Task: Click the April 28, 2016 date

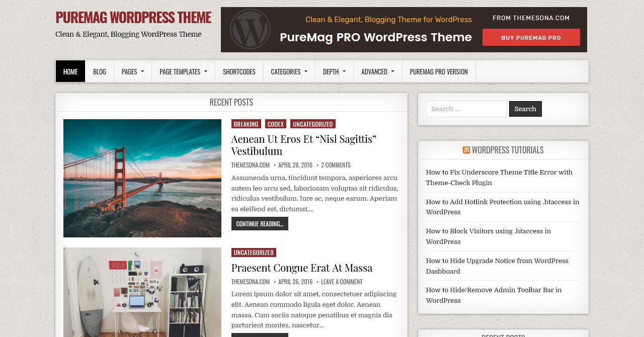Action: pyautogui.click(x=295, y=165)
